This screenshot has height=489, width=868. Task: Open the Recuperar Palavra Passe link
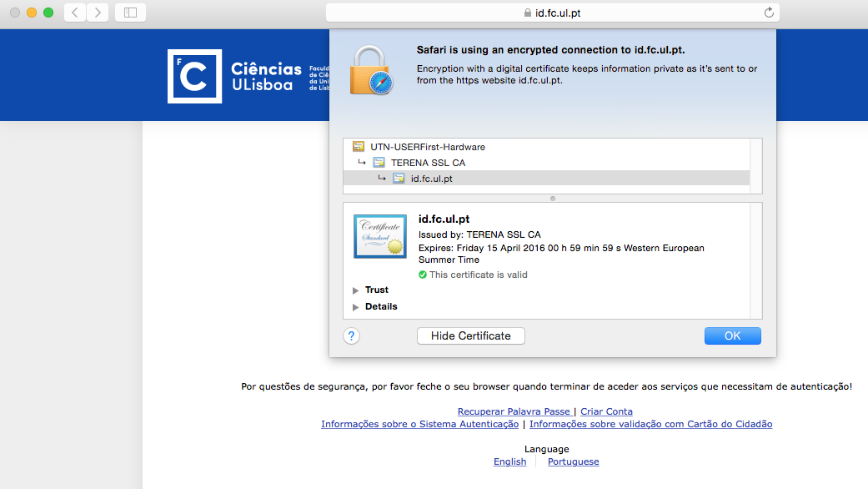(514, 411)
